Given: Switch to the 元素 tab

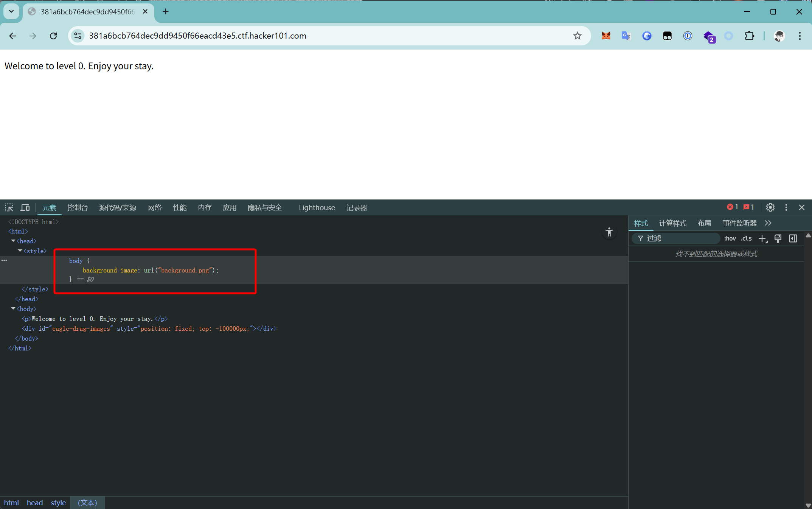Looking at the screenshot, I should point(49,207).
